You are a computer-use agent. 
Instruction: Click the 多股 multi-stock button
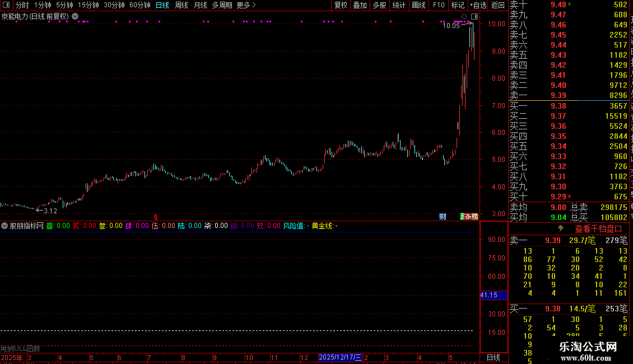point(379,5)
